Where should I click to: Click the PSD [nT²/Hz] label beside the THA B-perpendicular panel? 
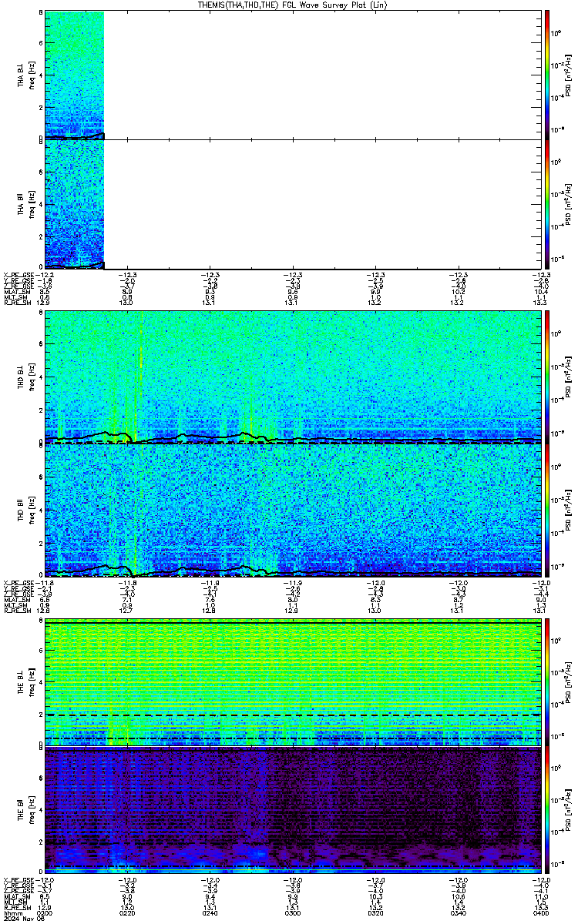[x=568, y=75]
